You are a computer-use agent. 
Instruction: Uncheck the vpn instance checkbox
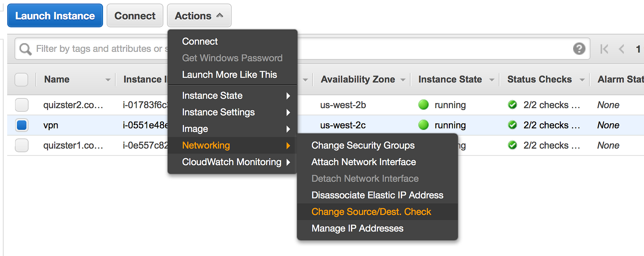pos(22,125)
